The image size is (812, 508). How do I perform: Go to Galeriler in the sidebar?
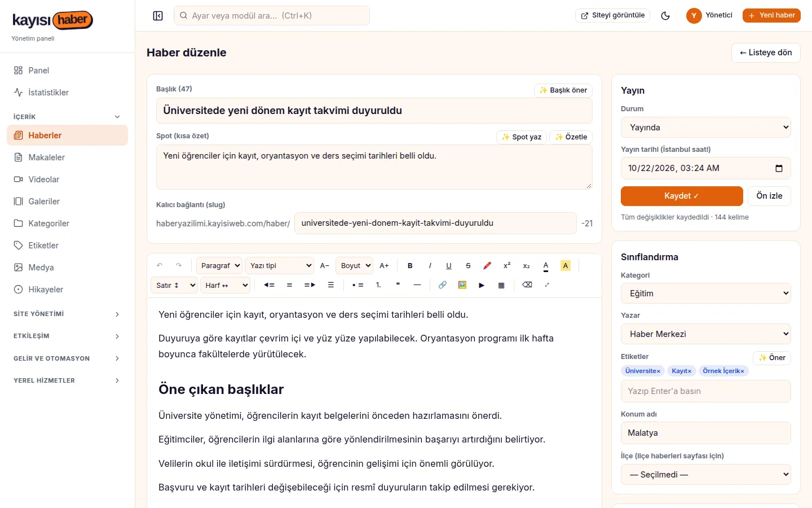(x=67, y=202)
